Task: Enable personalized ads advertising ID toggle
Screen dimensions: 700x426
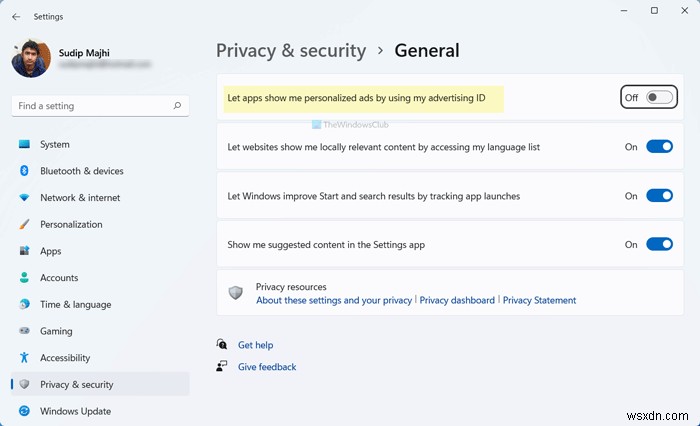Action: click(x=659, y=97)
